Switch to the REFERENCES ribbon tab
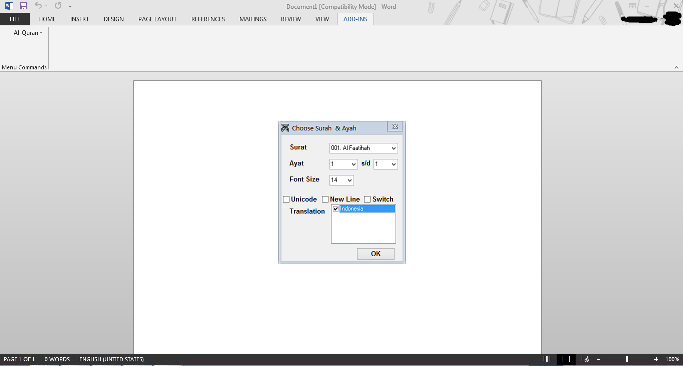This screenshot has height=366, width=683. tap(208, 19)
